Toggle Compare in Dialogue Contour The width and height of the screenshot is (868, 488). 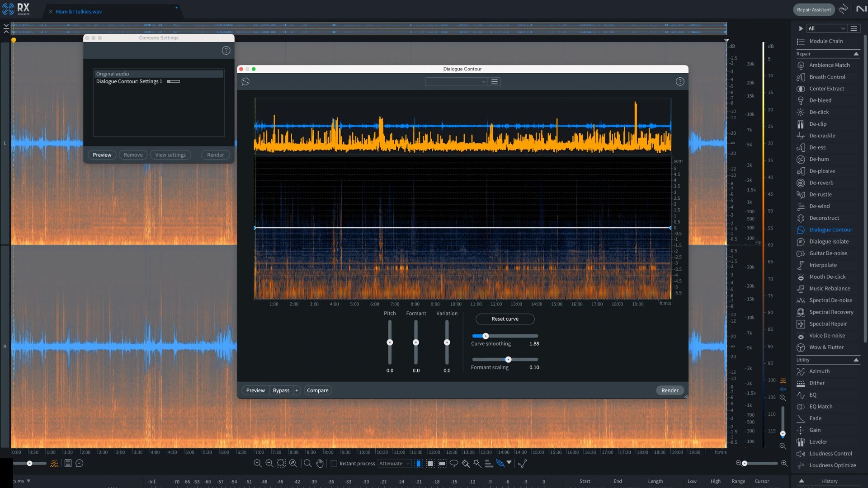click(x=317, y=390)
